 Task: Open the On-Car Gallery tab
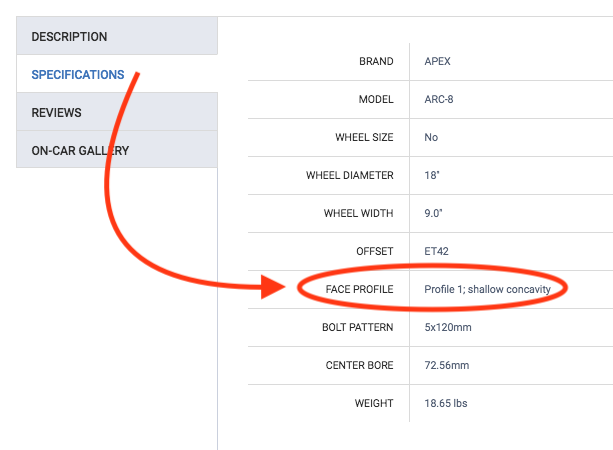80,151
